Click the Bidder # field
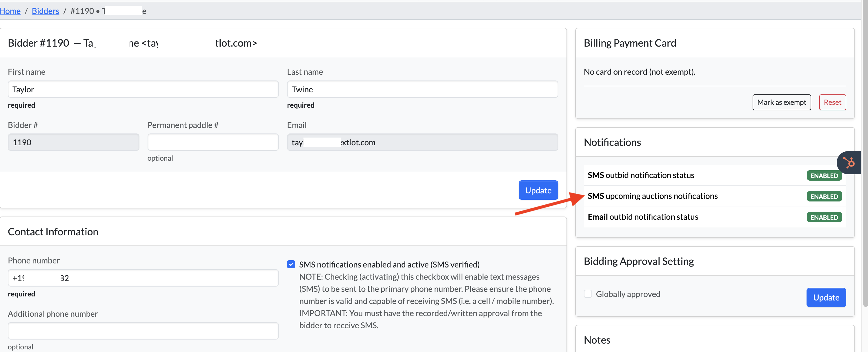 coord(73,142)
